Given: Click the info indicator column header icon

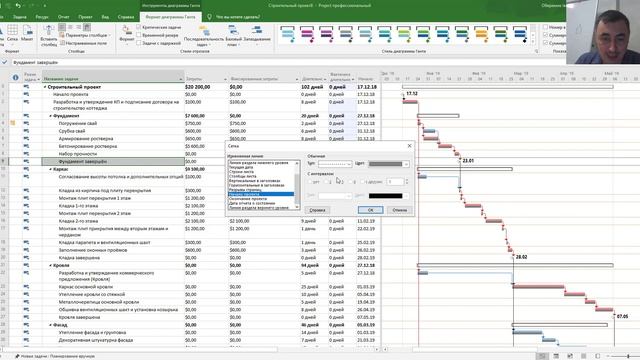Looking at the screenshot, I should pos(16,77).
